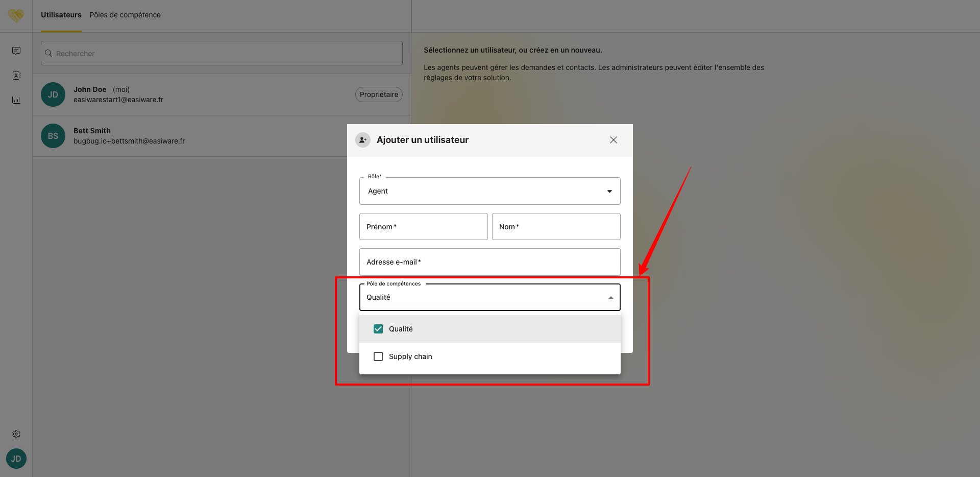Viewport: 980px width, 477px height.
Task: Click the add-user icon in dialog header
Action: (x=363, y=140)
